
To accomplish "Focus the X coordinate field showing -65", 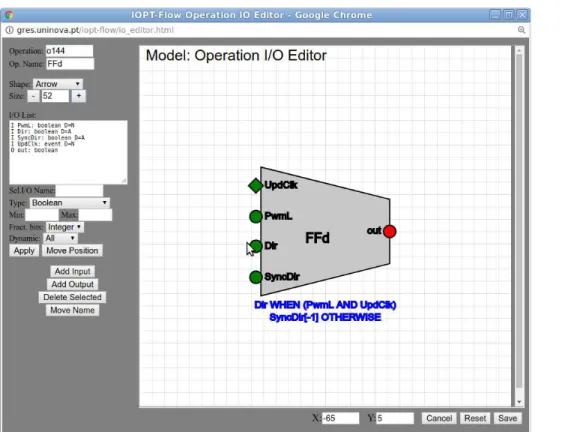I will click(341, 418).
